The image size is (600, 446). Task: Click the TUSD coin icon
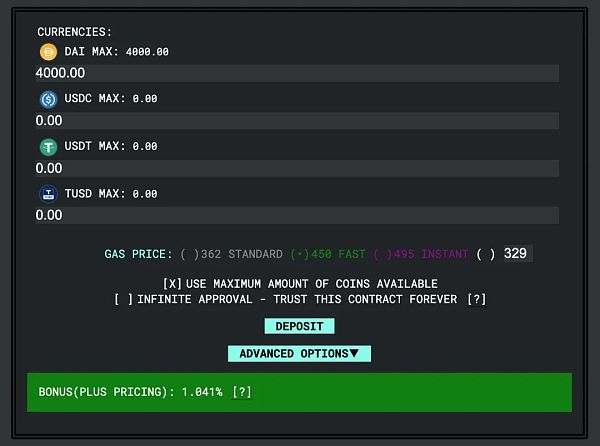click(x=48, y=193)
